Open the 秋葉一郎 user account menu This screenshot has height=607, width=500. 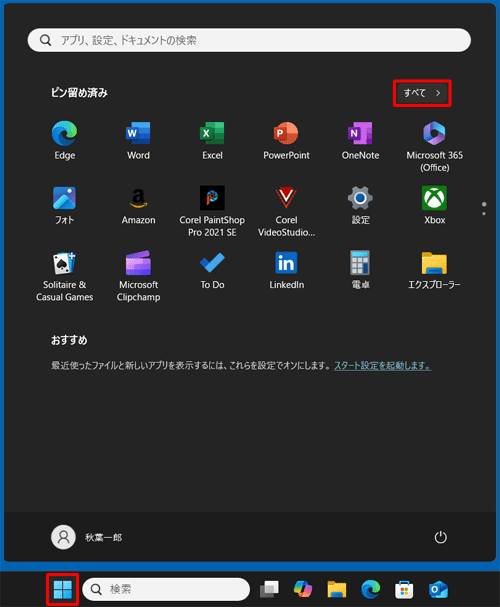pos(87,537)
